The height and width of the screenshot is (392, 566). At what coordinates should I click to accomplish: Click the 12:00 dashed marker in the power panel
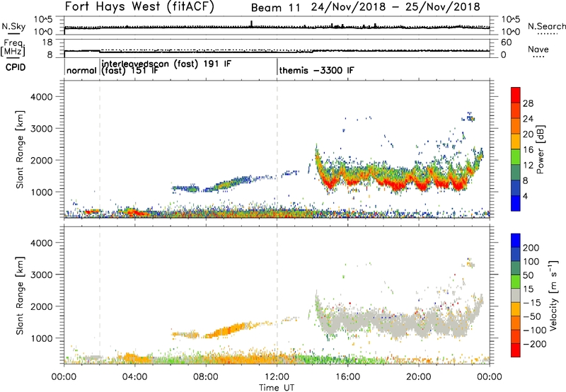point(277,149)
